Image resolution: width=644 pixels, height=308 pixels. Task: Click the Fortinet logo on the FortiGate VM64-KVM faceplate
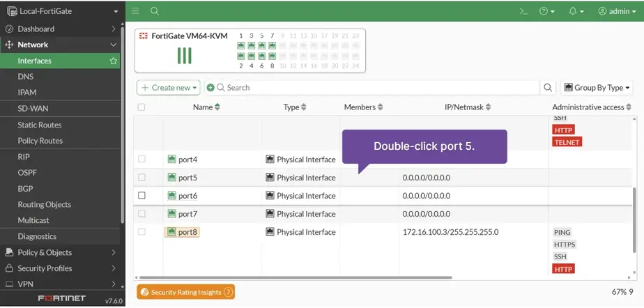point(144,36)
